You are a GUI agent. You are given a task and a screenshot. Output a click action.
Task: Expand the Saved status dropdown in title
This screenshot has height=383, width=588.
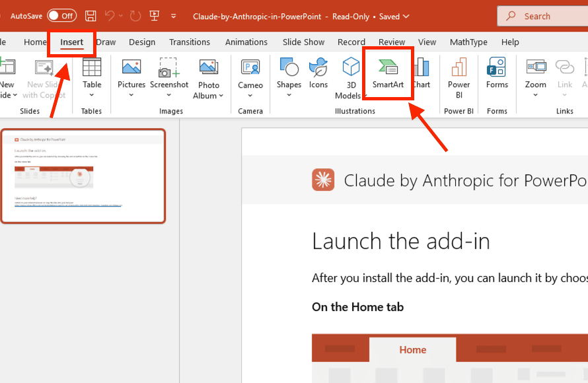coord(406,17)
